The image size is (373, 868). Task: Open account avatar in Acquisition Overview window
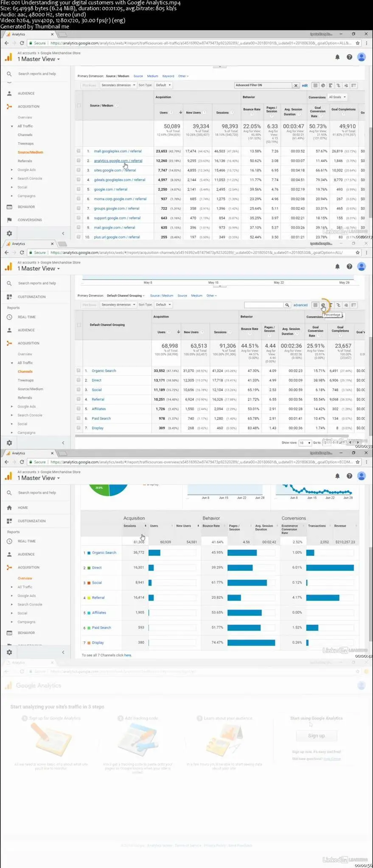pyautogui.click(x=362, y=476)
